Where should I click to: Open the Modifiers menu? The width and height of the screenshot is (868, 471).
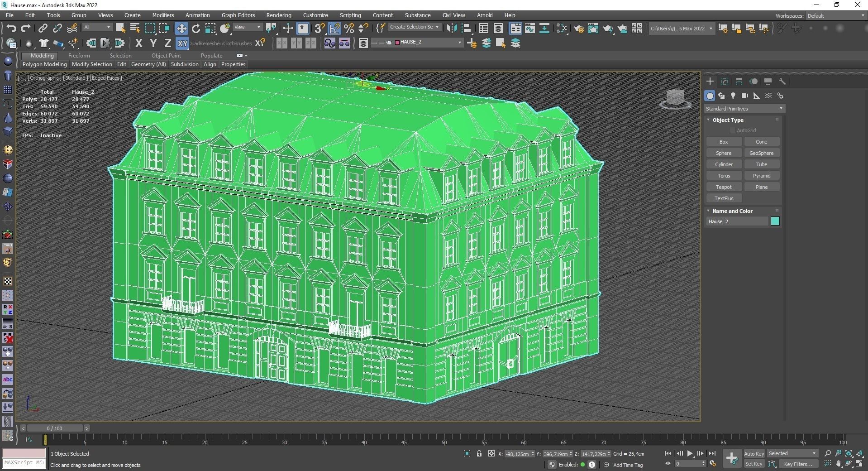pos(163,15)
